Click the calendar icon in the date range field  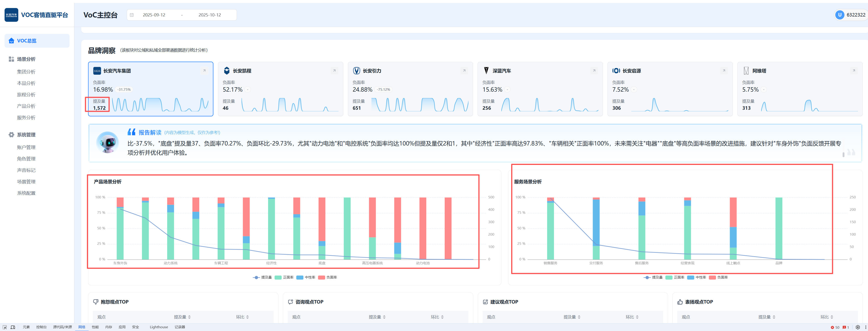132,15
